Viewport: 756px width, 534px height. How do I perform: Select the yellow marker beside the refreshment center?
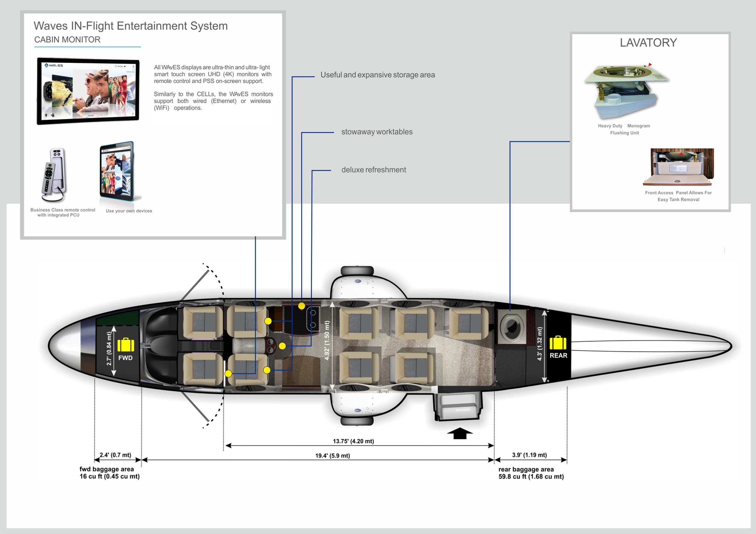282,346
